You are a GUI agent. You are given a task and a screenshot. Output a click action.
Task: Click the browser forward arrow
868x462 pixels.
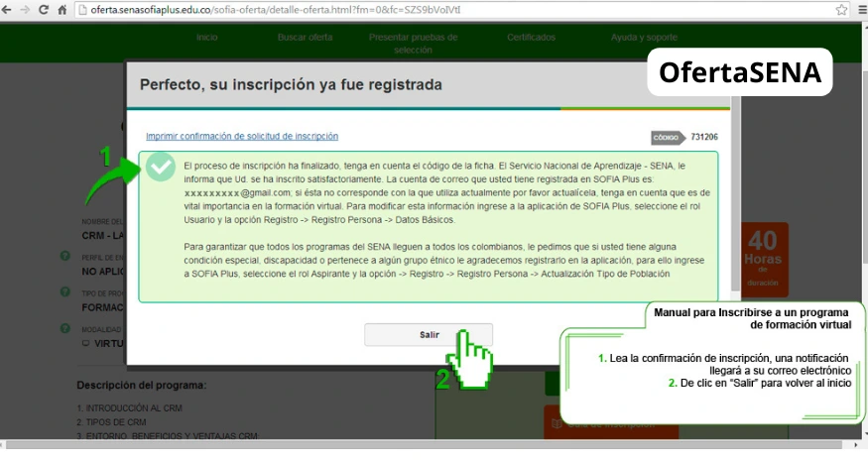pos(25,10)
